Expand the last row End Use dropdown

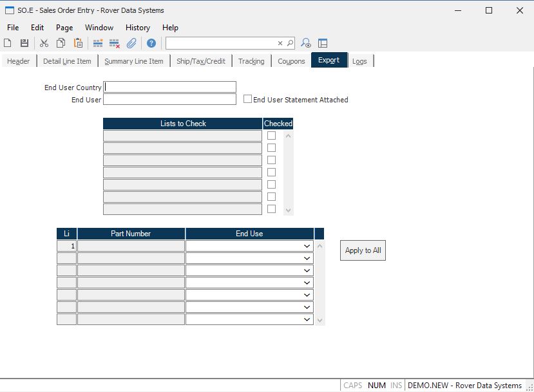[x=307, y=319]
